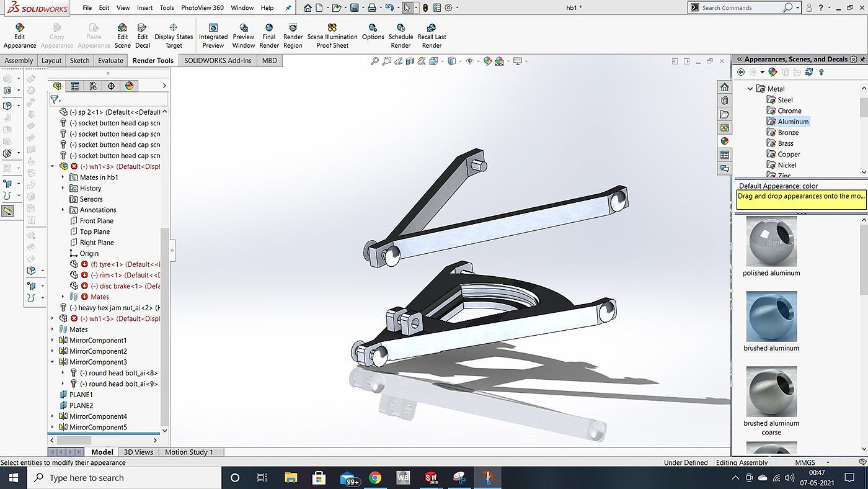Open the DisplayManager tab in feature tree
Viewport: 868px width, 489px height.
point(129,86)
